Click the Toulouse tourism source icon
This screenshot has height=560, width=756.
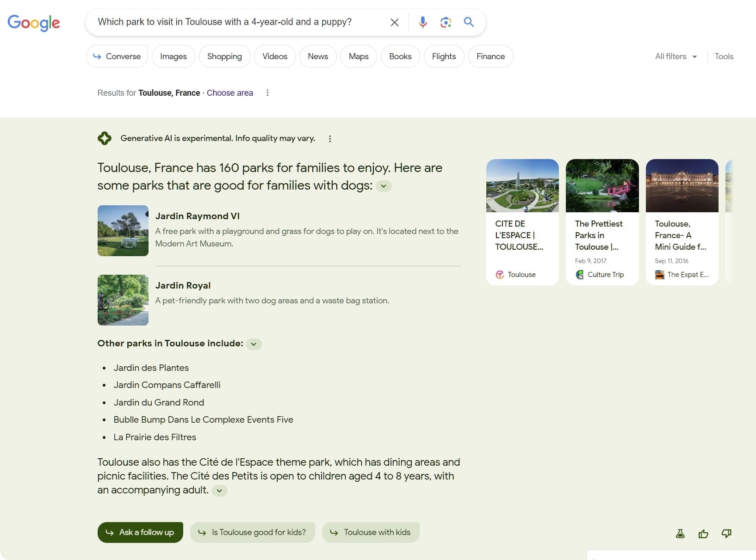(x=500, y=275)
